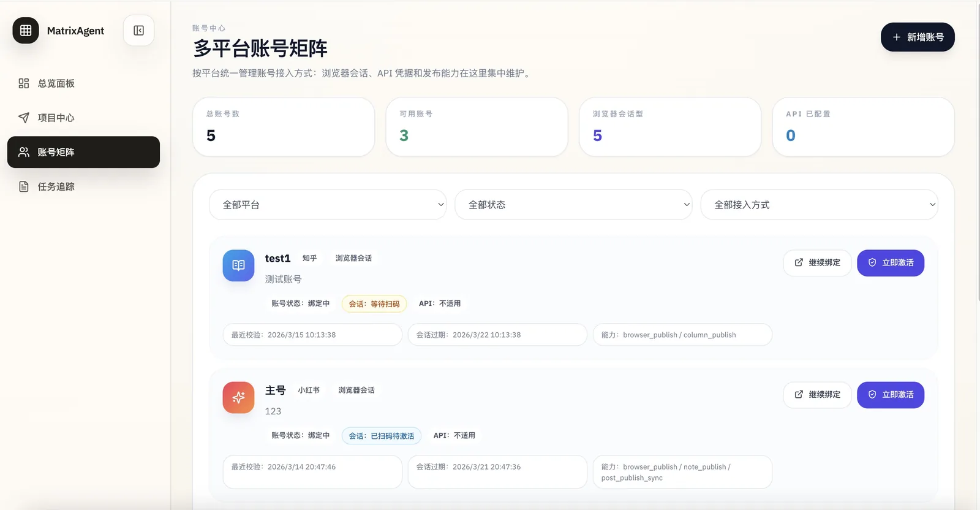Go to 项目中心 in the sidebar
980x510 pixels.
pos(83,118)
